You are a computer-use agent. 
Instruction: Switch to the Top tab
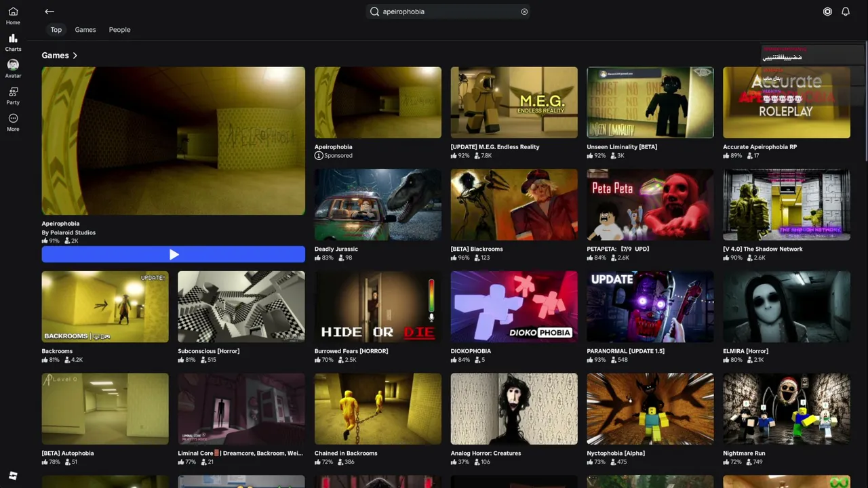pyautogui.click(x=56, y=30)
